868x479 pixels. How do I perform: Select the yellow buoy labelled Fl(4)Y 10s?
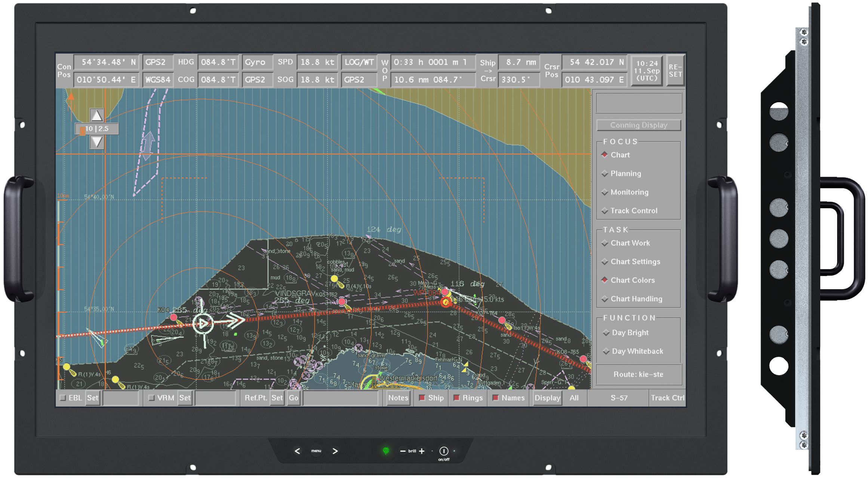335,279
